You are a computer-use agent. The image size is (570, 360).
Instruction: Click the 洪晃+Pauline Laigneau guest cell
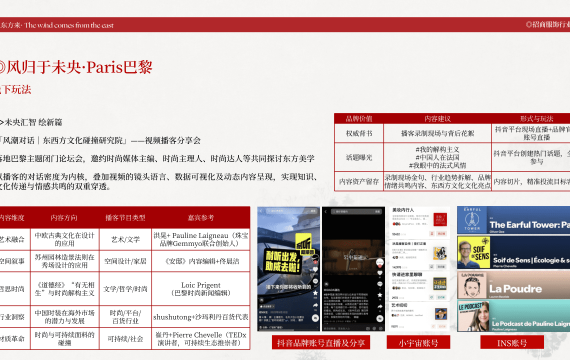click(201, 239)
